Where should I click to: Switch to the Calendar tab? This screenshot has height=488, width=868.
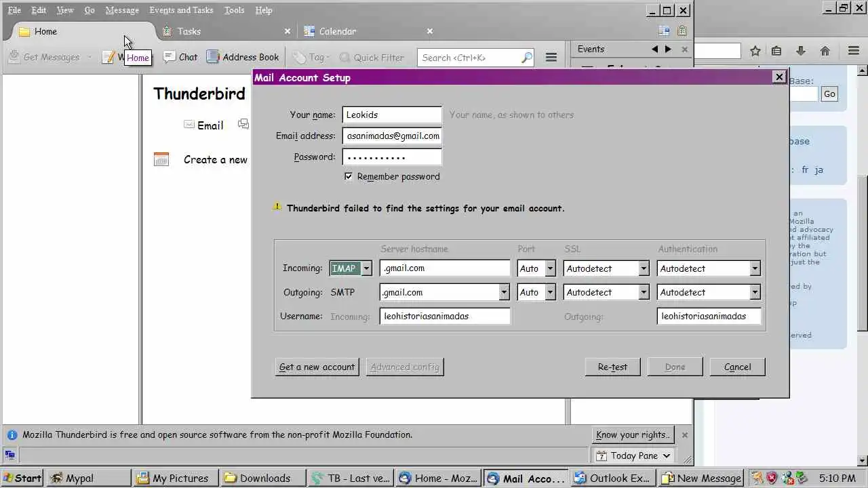click(x=368, y=31)
